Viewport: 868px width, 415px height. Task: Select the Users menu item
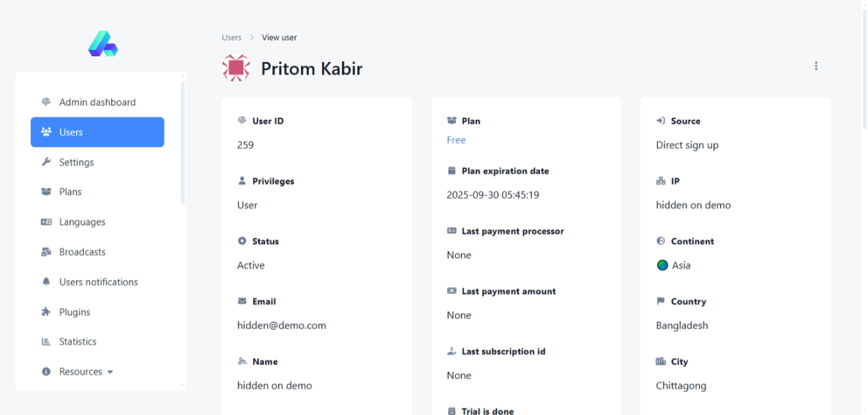[97, 132]
